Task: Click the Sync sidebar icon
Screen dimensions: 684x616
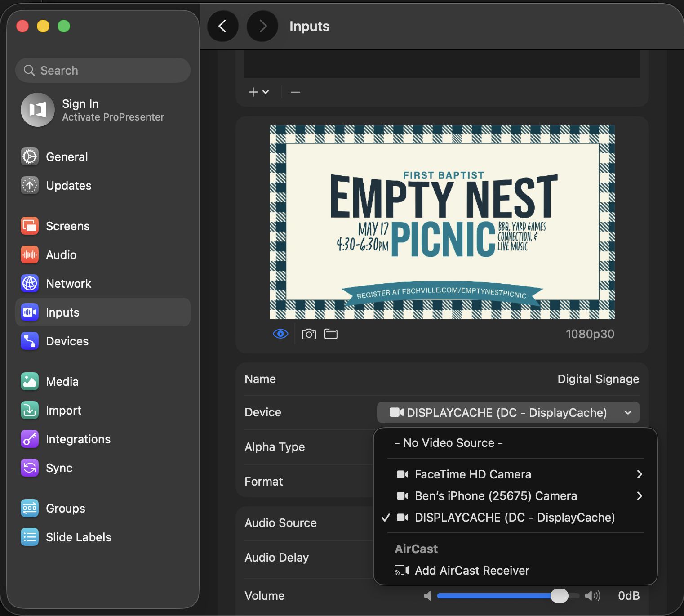Action: (30, 468)
